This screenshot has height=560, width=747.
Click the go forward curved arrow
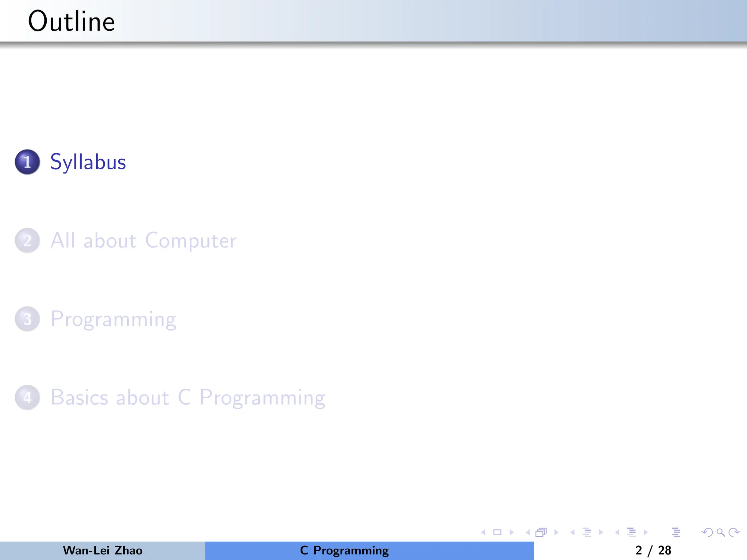(x=734, y=532)
